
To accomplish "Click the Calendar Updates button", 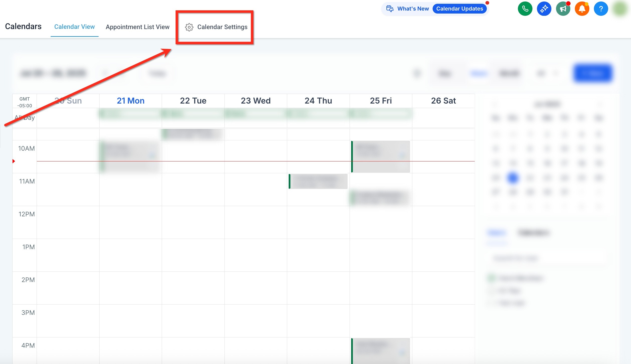I will click(x=460, y=8).
